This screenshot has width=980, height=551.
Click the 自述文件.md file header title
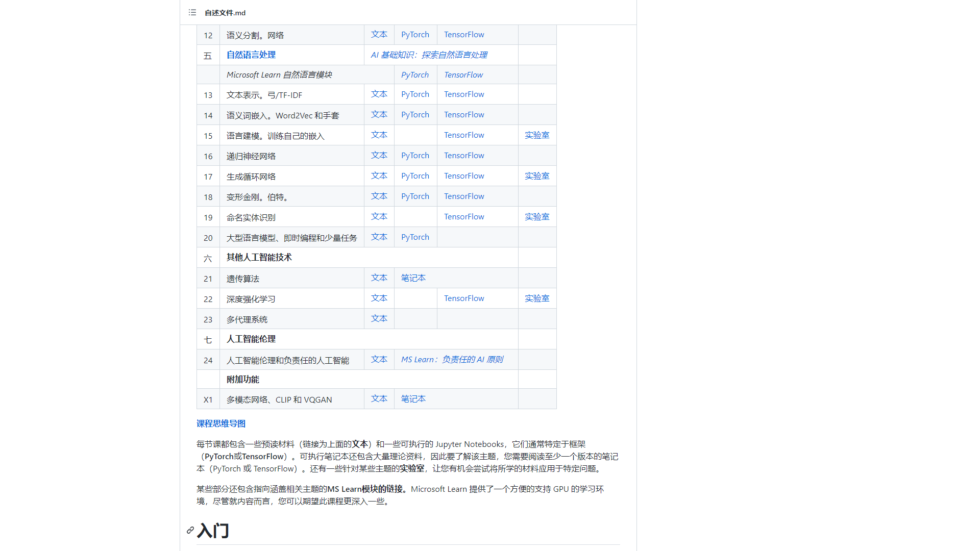(225, 13)
